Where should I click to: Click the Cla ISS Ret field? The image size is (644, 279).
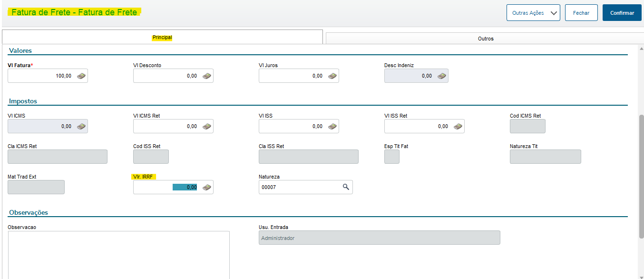(309, 157)
